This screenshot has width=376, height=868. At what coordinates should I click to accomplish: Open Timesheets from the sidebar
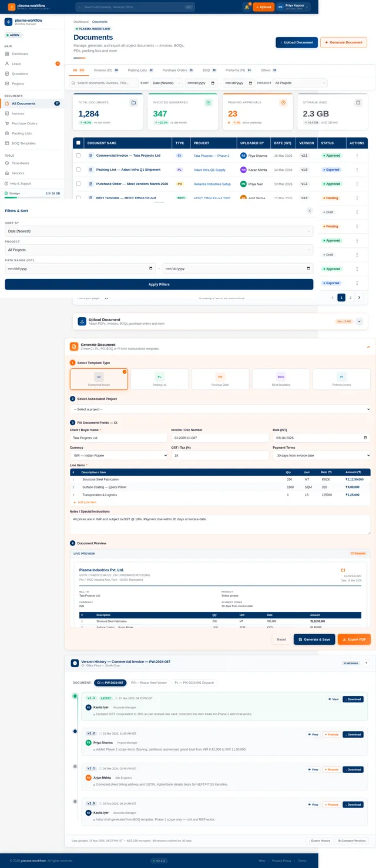21,163
